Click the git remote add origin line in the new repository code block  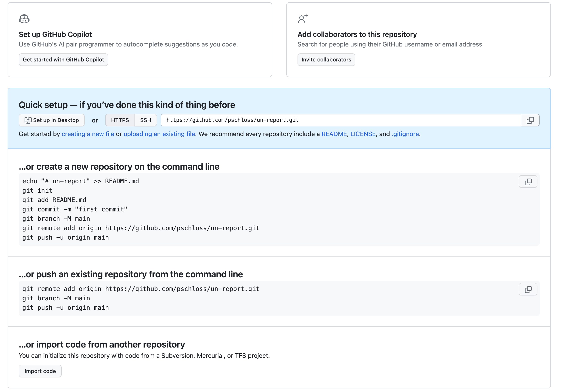141,228
